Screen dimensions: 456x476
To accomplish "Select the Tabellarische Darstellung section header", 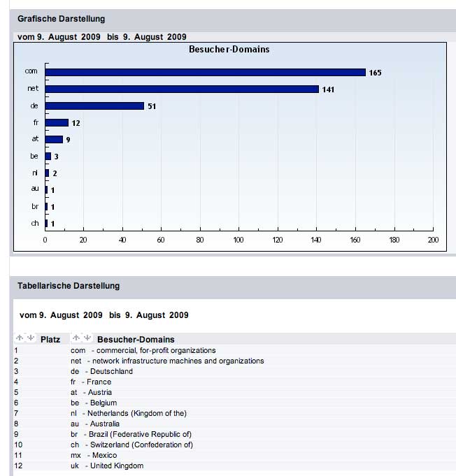I will 69,286.
